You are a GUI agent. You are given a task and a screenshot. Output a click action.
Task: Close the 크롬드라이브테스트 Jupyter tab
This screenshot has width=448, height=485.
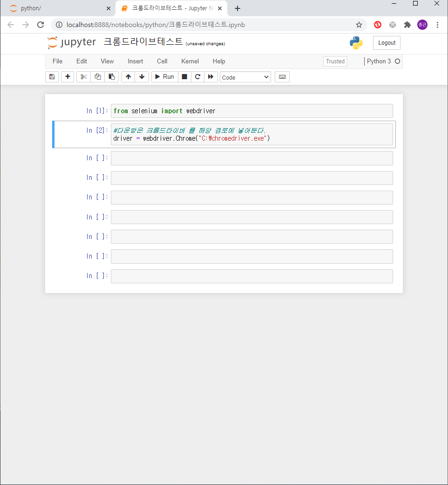(220, 8)
